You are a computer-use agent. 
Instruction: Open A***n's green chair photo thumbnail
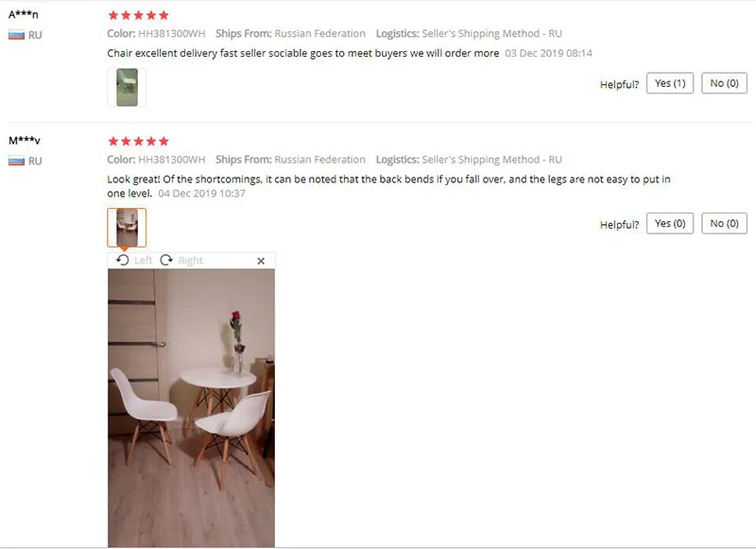click(127, 87)
